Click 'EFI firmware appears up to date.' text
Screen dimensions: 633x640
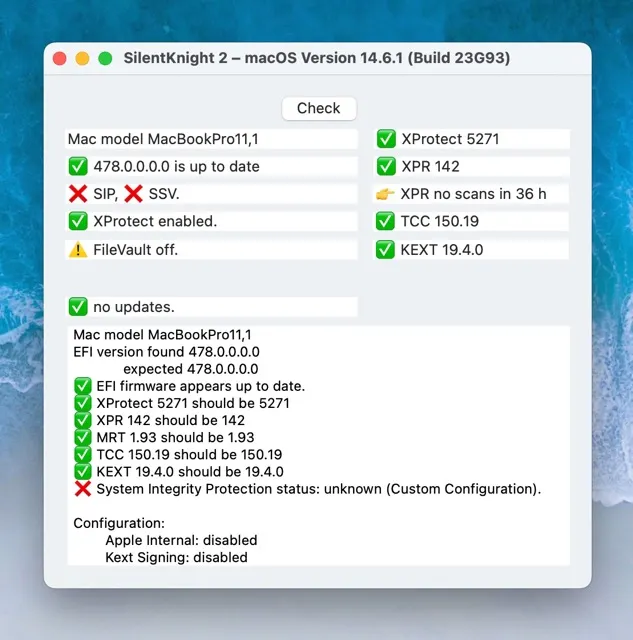click(201, 386)
